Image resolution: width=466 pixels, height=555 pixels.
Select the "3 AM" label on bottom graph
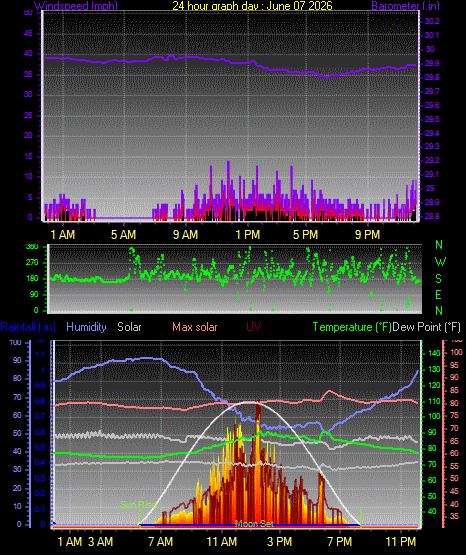100,542
